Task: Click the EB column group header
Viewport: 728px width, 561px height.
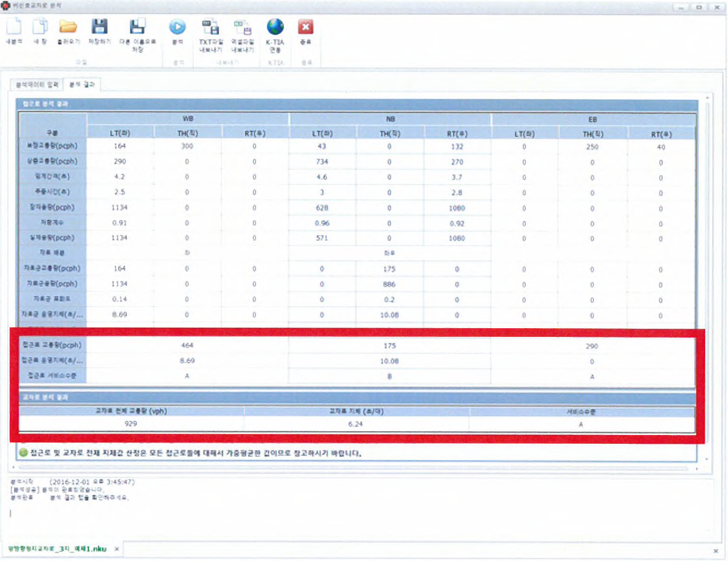Action: click(593, 119)
